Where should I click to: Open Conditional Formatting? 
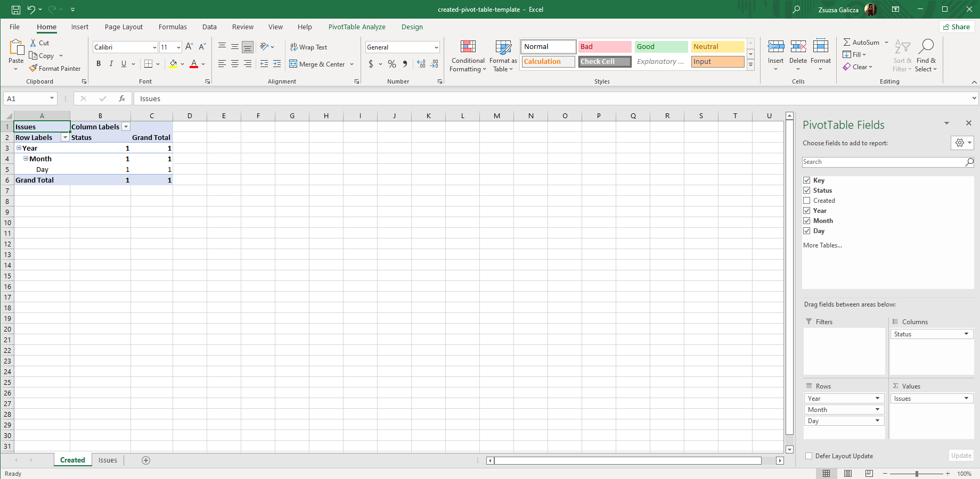(468, 56)
